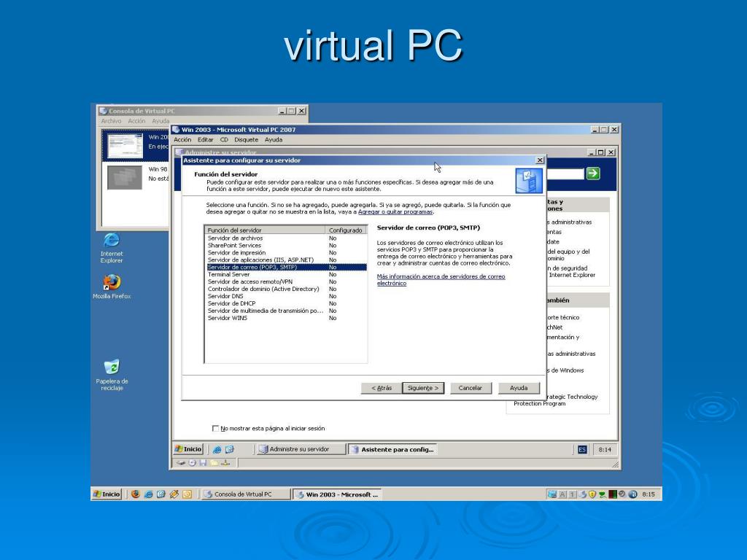
Task: Open Internet Explorer from the desktop icon
Action: [112, 240]
